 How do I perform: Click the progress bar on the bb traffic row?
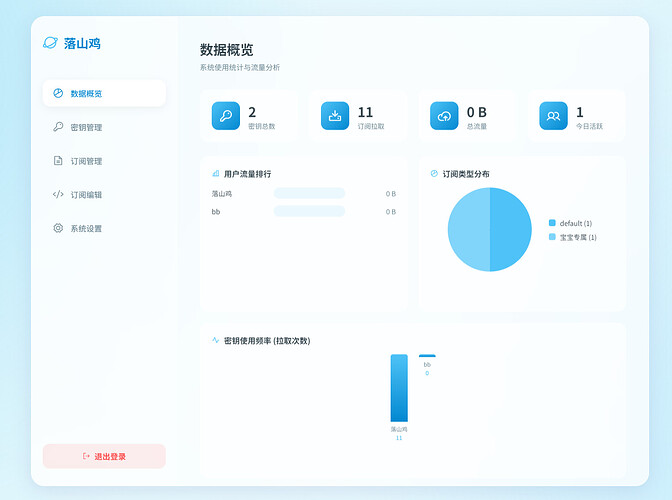pos(309,211)
